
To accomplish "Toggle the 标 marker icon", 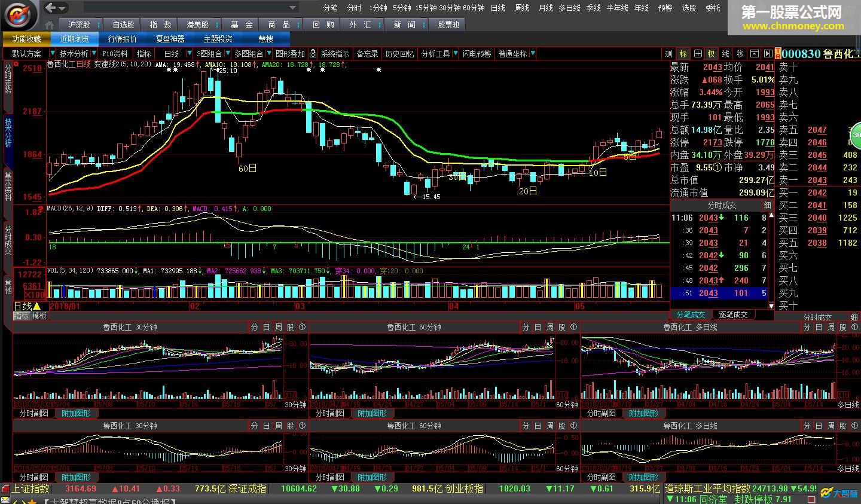I will pyautogui.click(x=683, y=54).
